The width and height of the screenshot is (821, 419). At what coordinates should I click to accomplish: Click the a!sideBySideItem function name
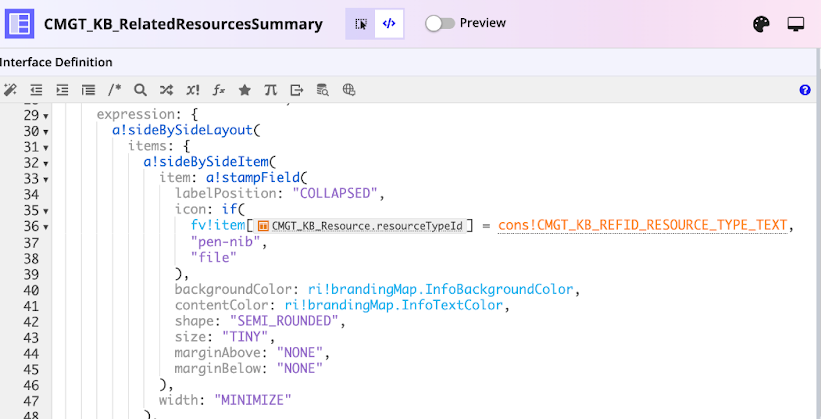(206, 162)
